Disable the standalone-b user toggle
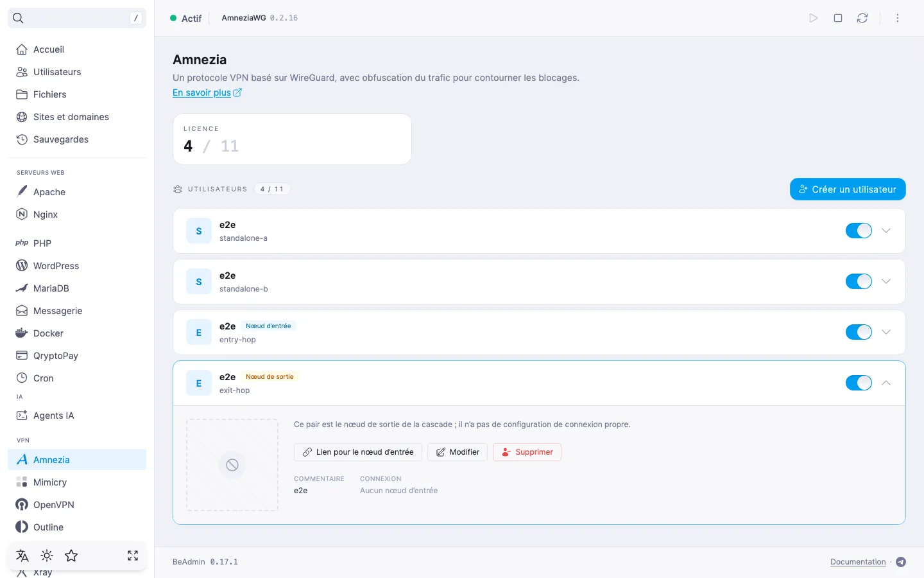Screen dimensions: 924x578 click(859, 281)
